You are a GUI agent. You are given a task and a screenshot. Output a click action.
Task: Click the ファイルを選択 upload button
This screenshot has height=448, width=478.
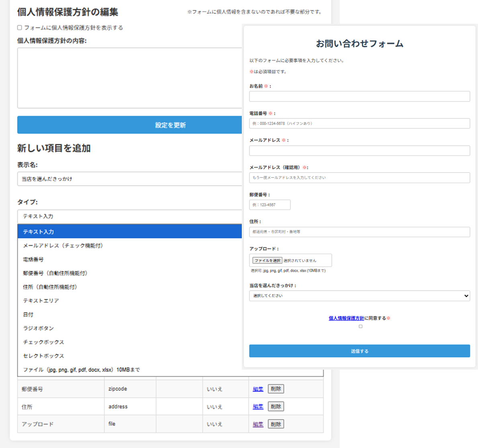(x=267, y=261)
